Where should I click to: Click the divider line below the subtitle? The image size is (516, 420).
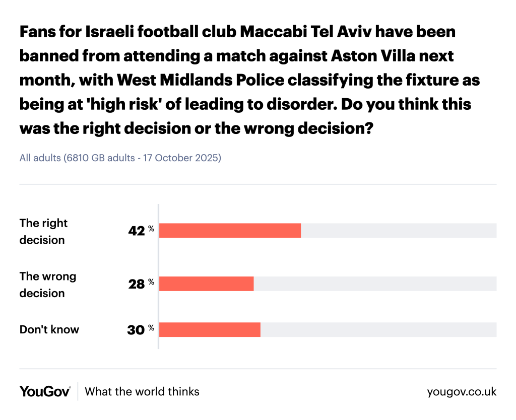(x=258, y=184)
